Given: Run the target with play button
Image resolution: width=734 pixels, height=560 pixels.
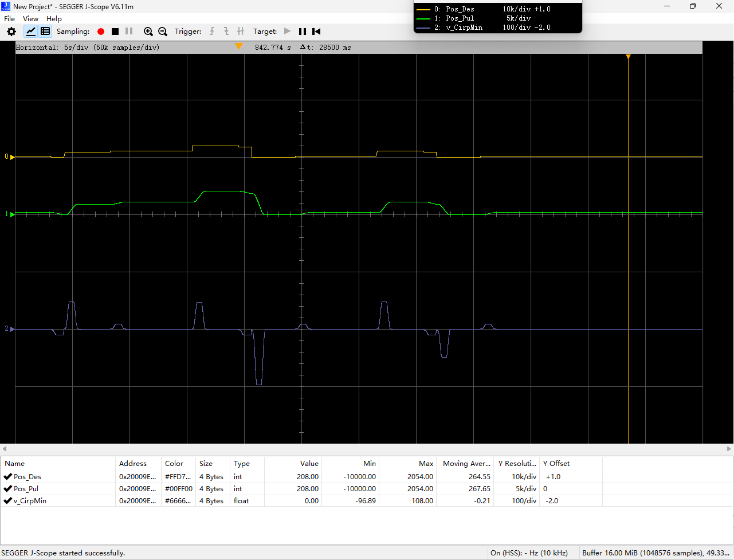Looking at the screenshot, I should click(x=288, y=32).
